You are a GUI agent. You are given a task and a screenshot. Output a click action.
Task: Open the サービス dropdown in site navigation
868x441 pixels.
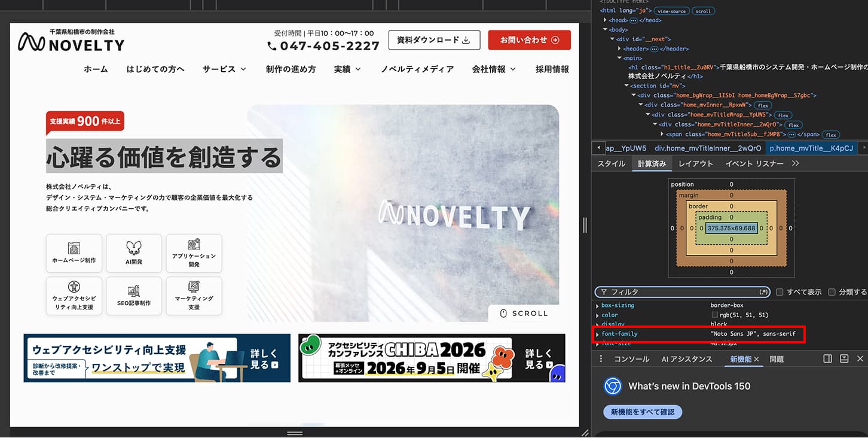point(224,69)
